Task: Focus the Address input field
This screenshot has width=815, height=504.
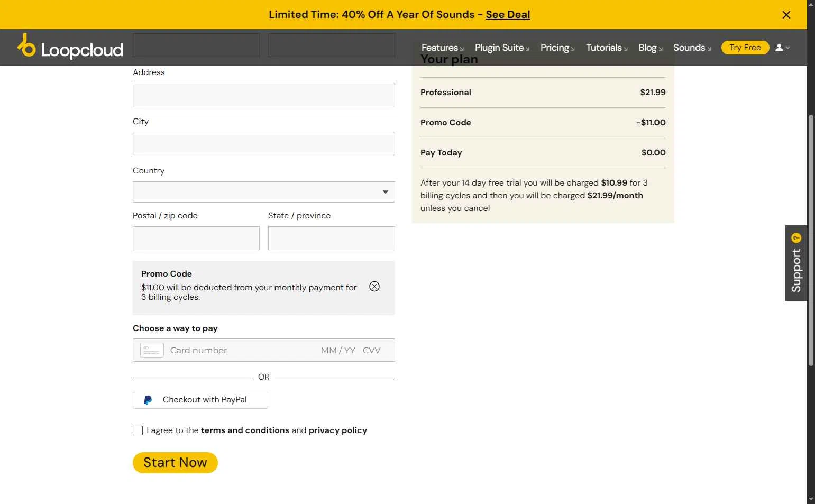Action: coord(264,94)
